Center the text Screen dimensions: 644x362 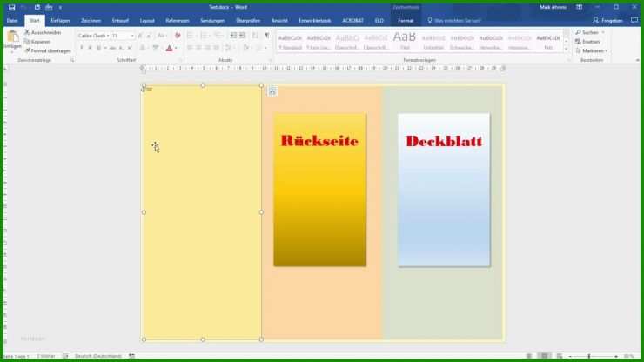pyautogui.click(x=198, y=48)
